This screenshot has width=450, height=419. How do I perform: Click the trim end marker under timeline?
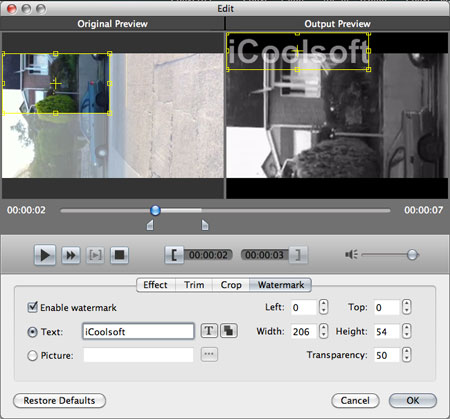pyautogui.click(x=205, y=225)
